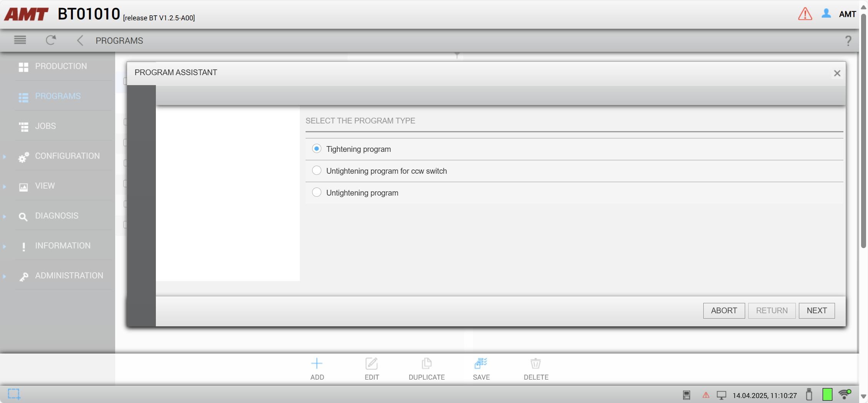Click the green status indicator square

827,394
